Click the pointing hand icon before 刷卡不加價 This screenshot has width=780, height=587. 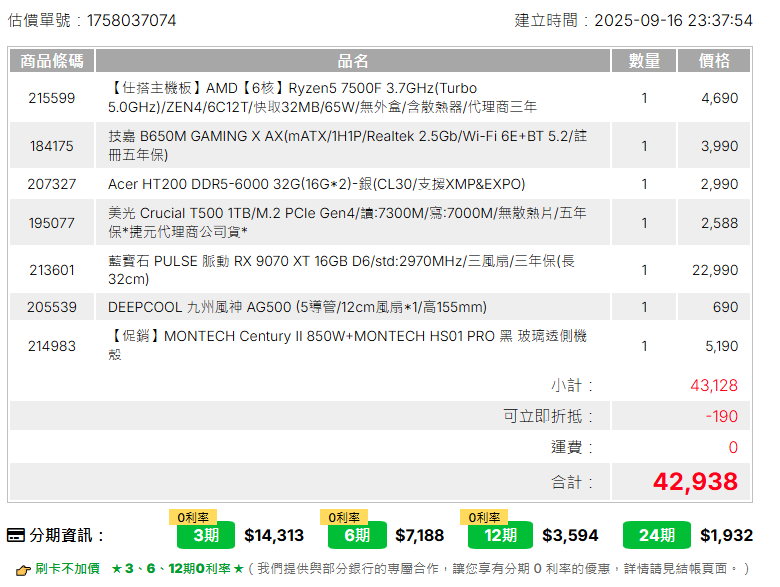pos(23,570)
